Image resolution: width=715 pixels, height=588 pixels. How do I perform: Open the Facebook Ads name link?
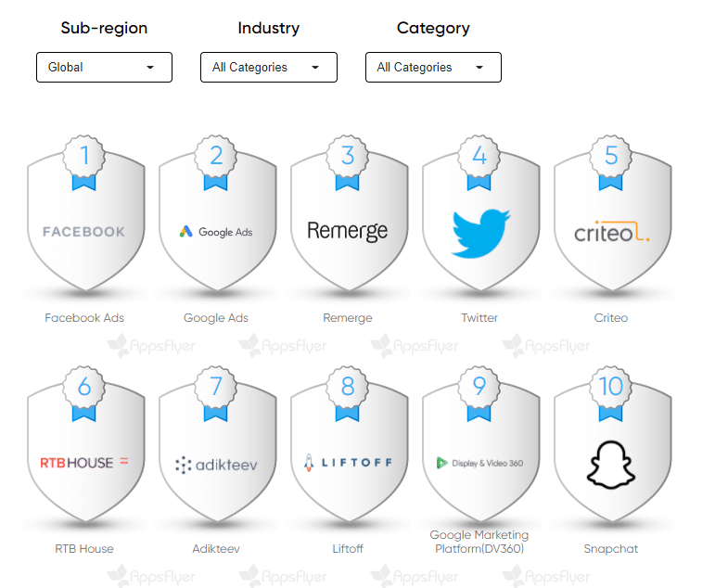[84, 317]
